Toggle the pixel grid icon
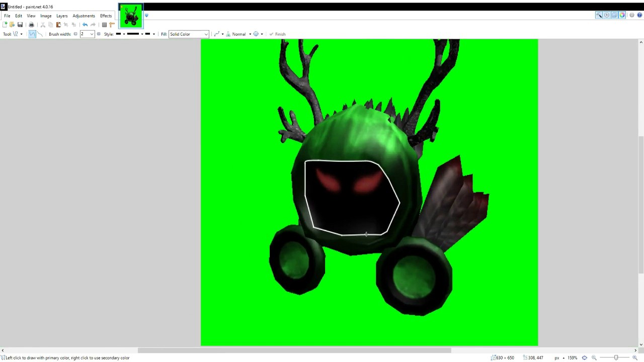644x362 pixels. (104, 25)
